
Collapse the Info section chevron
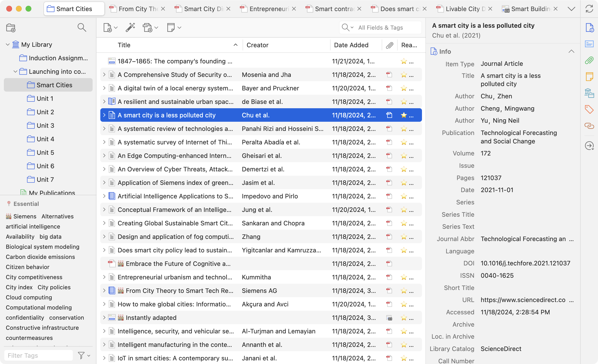click(571, 51)
